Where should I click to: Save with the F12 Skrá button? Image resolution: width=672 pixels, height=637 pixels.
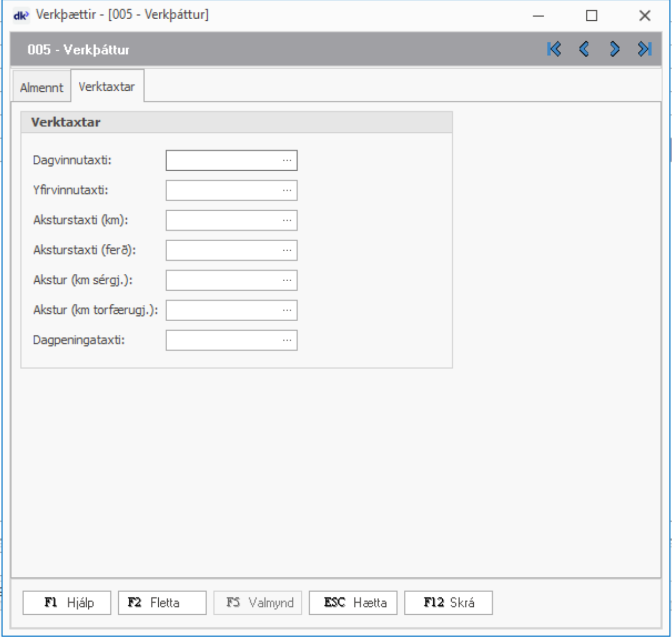[448, 602]
